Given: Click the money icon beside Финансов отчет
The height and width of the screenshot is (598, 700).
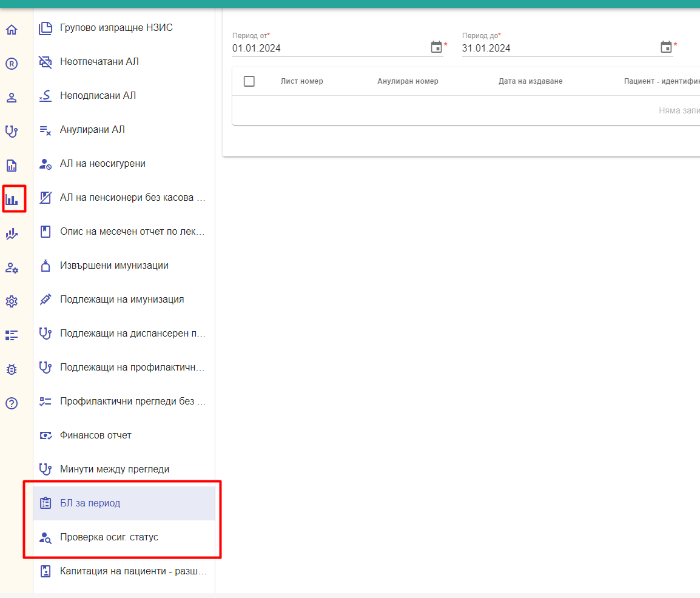Looking at the screenshot, I should tap(45, 435).
